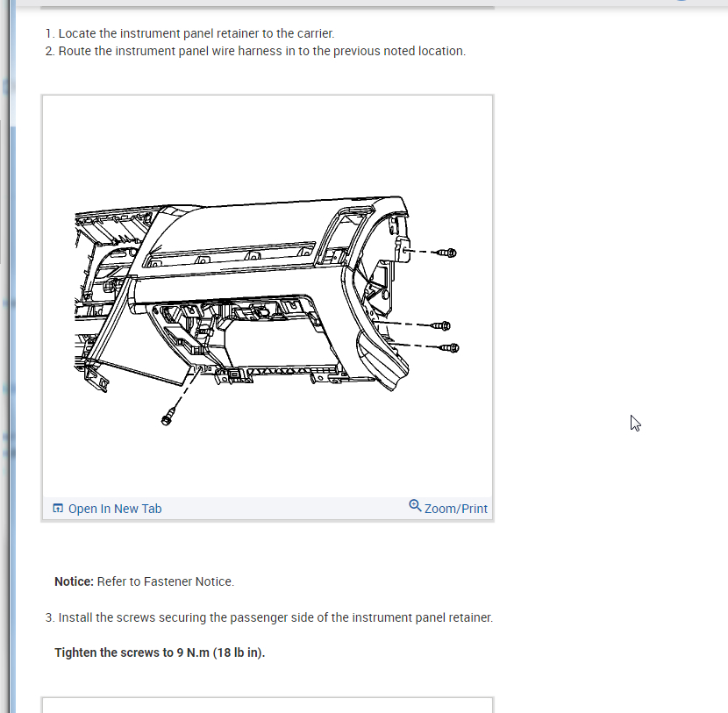
Task: Click the Open In New Tab icon
Action: [x=58, y=509]
